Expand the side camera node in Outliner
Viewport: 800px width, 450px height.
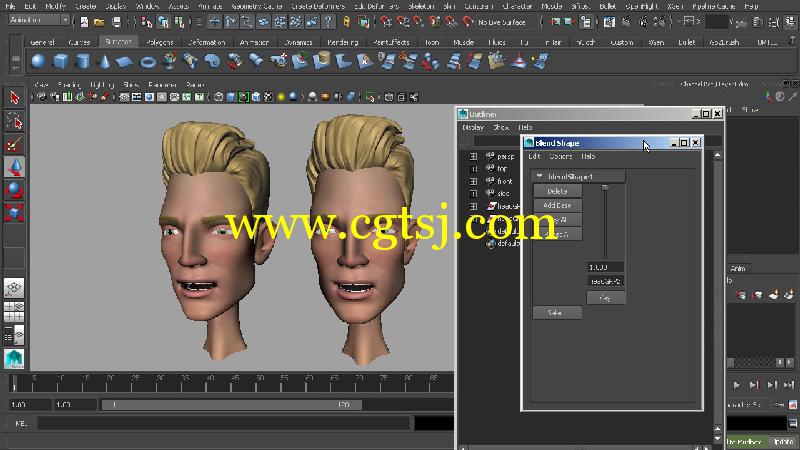[473, 193]
